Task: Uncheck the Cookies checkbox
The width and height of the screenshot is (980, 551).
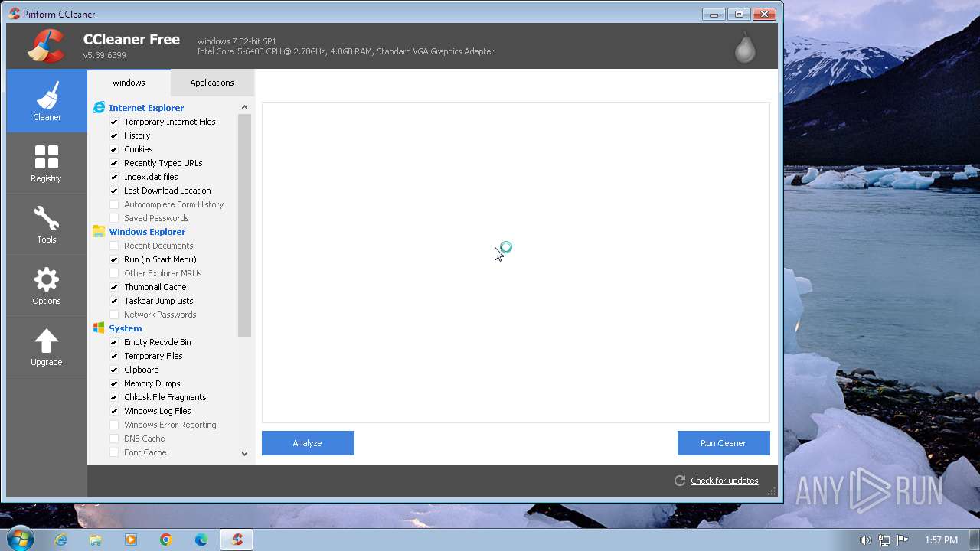Action: click(114, 149)
